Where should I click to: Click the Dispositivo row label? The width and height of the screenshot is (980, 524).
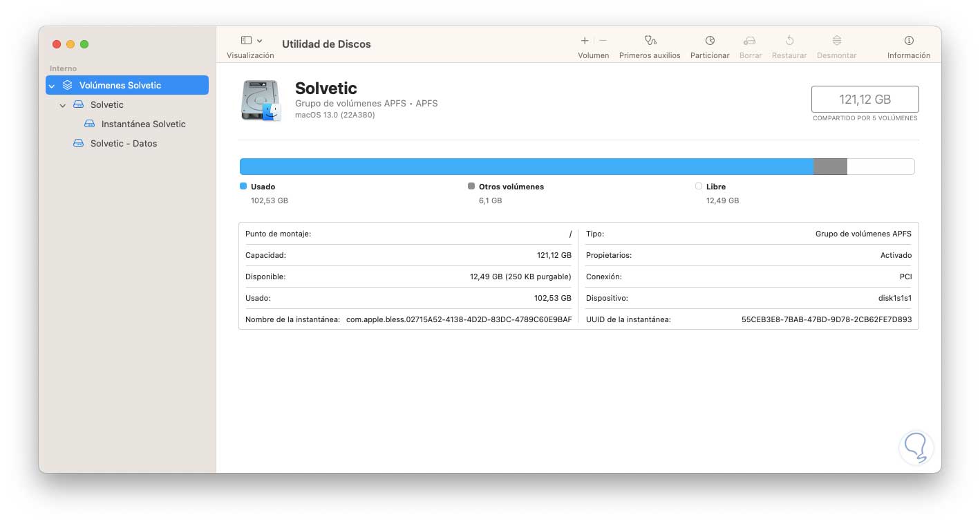pyautogui.click(x=607, y=298)
